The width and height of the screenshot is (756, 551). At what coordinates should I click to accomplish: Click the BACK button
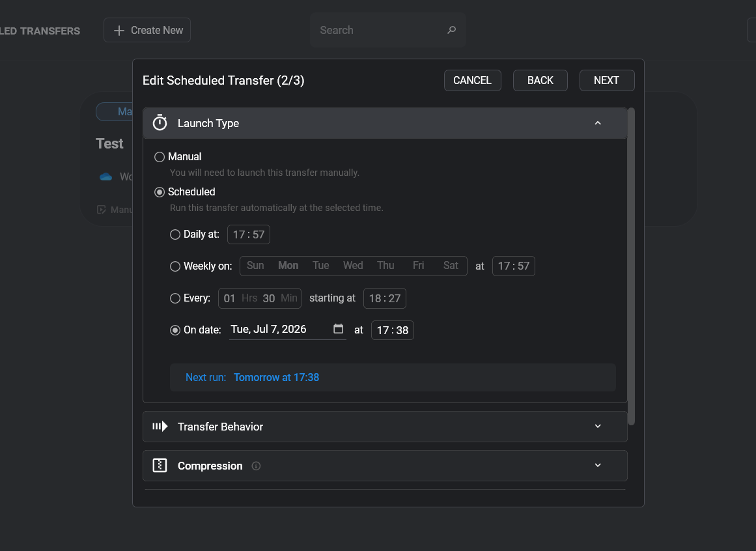540,81
